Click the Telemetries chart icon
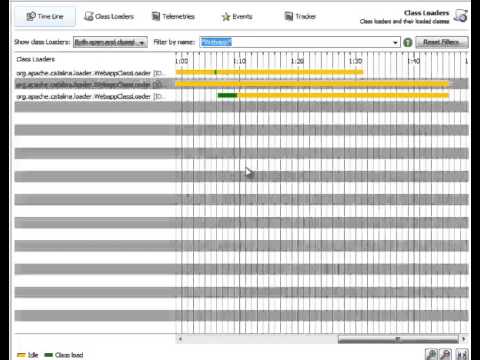 (156, 16)
